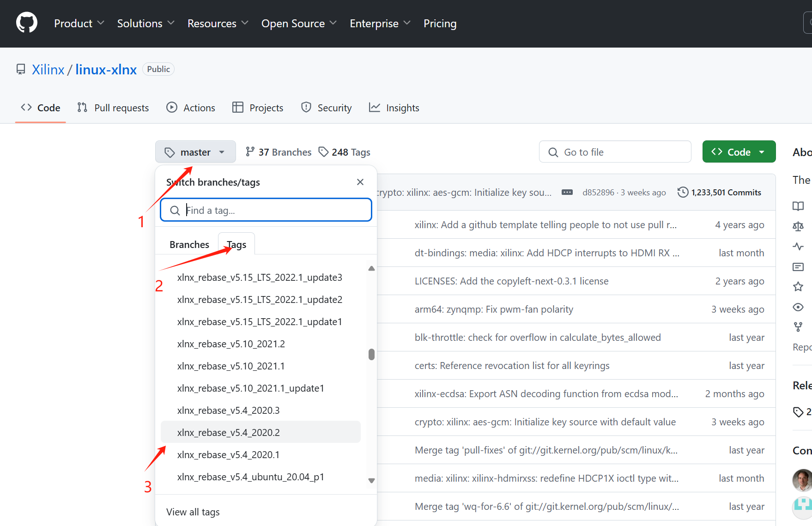This screenshot has height=526, width=812.
Task: View the 37 Branches link
Action: click(279, 152)
